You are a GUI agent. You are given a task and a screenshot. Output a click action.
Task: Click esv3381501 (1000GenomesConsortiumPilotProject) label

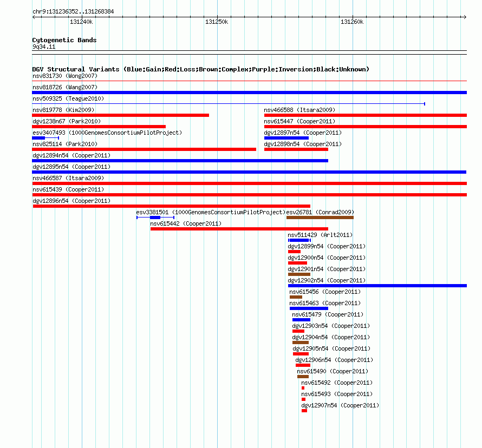tap(211, 212)
